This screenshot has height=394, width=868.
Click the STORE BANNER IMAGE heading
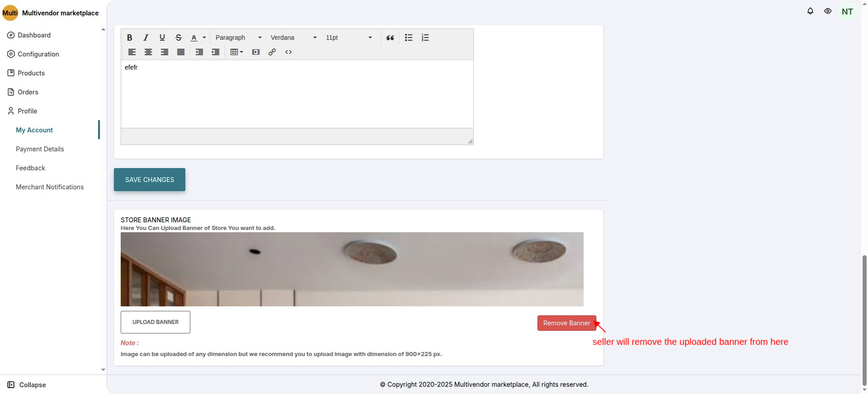point(156,220)
